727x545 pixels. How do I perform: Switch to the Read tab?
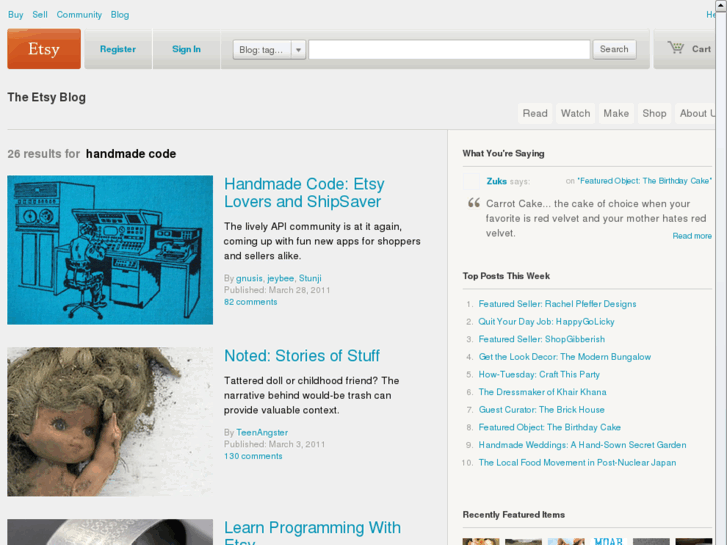pyautogui.click(x=535, y=113)
